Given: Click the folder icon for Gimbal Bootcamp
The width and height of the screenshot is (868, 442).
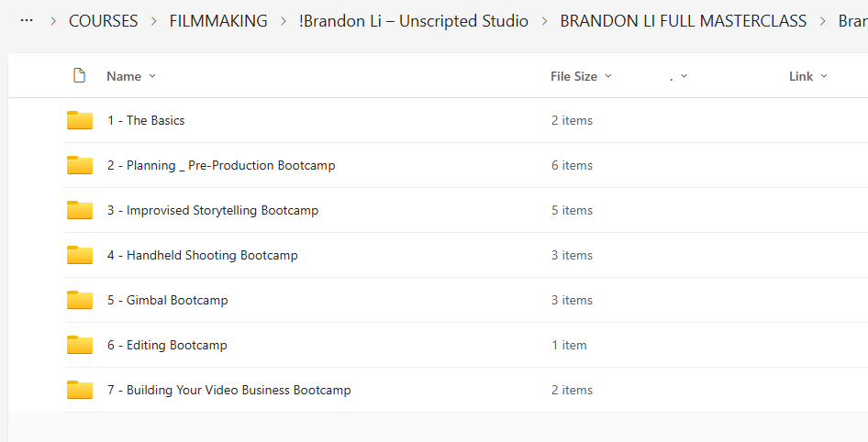Looking at the screenshot, I should [x=80, y=300].
